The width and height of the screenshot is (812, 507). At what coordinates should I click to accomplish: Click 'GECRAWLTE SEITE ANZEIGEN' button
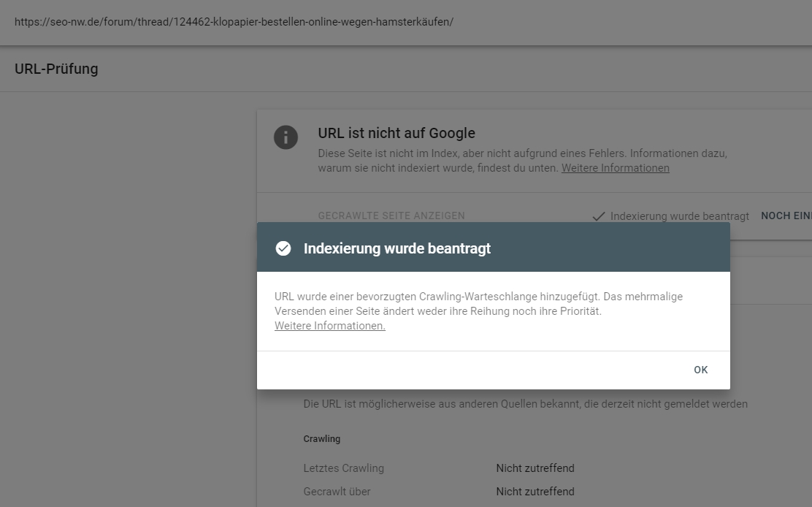(391, 216)
